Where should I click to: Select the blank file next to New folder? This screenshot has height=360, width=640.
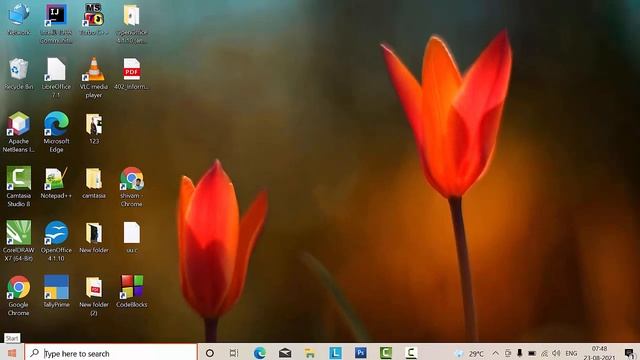tap(131, 237)
